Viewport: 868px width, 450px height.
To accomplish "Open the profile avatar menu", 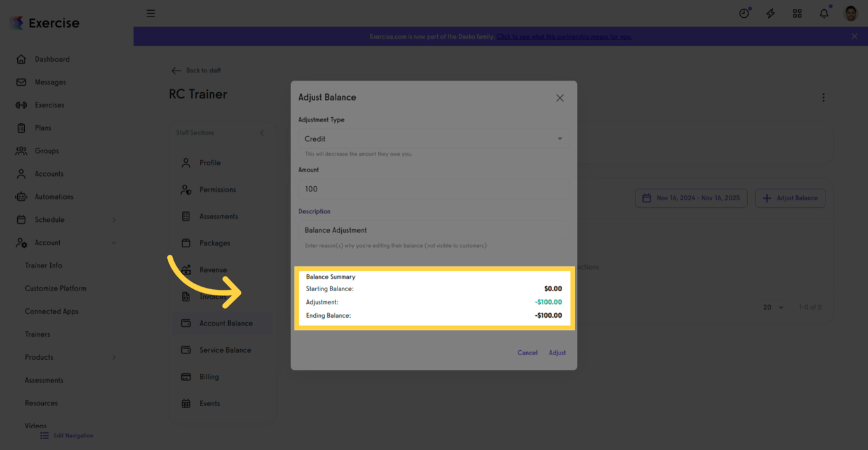I will [x=850, y=13].
